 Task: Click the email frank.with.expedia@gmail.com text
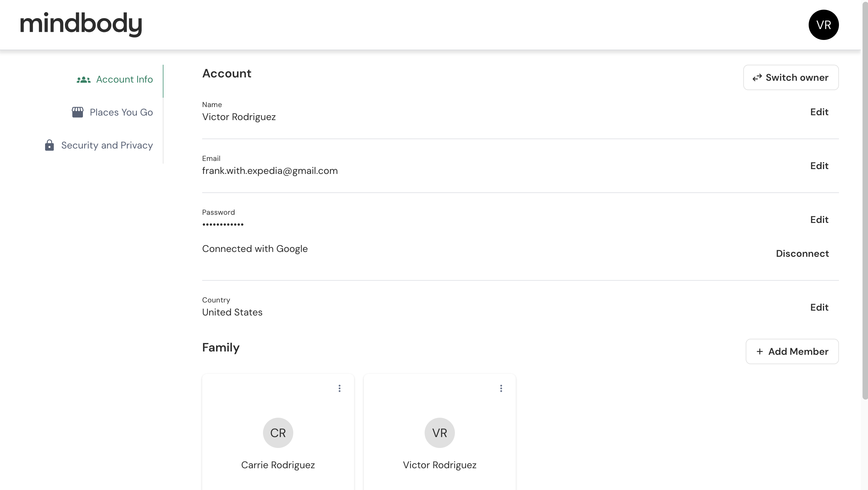tap(270, 171)
